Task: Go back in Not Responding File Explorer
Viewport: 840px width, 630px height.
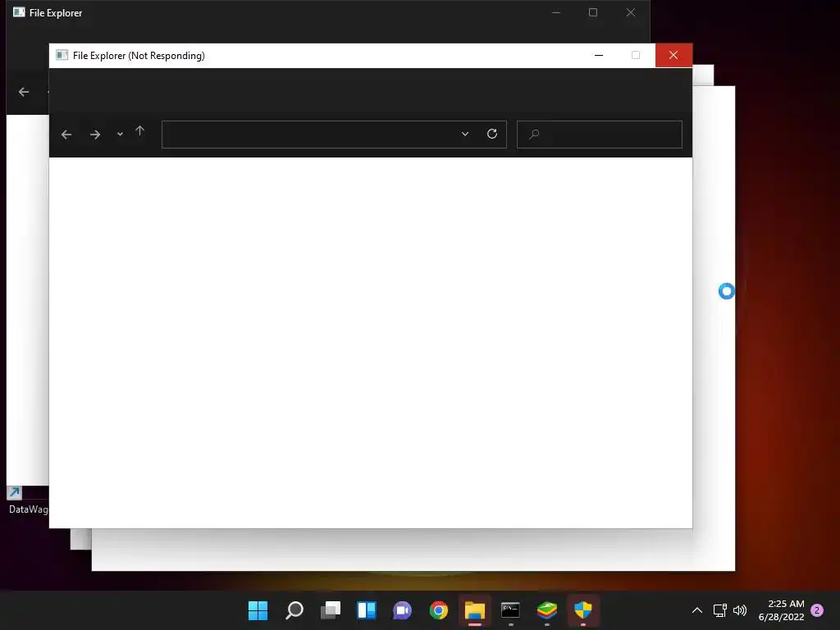Action: pyautogui.click(x=66, y=135)
